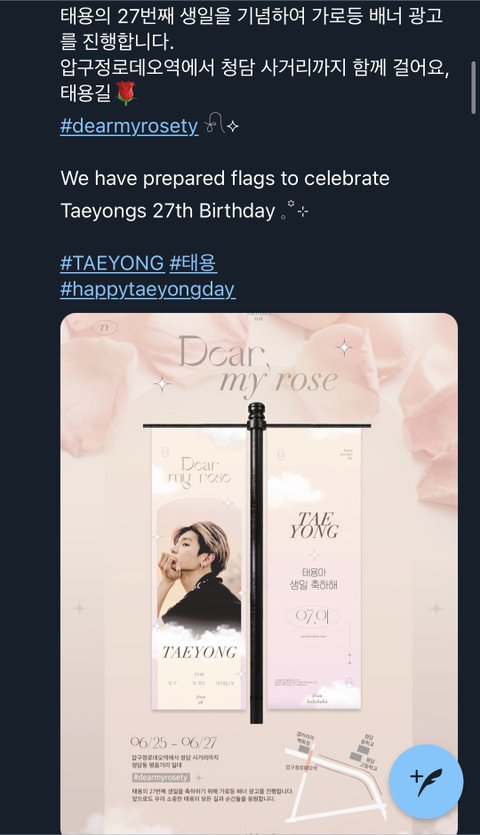Image resolution: width=480 pixels, height=835 pixels.
Task: Click the English line We have prepared flags
Action: (225, 178)
